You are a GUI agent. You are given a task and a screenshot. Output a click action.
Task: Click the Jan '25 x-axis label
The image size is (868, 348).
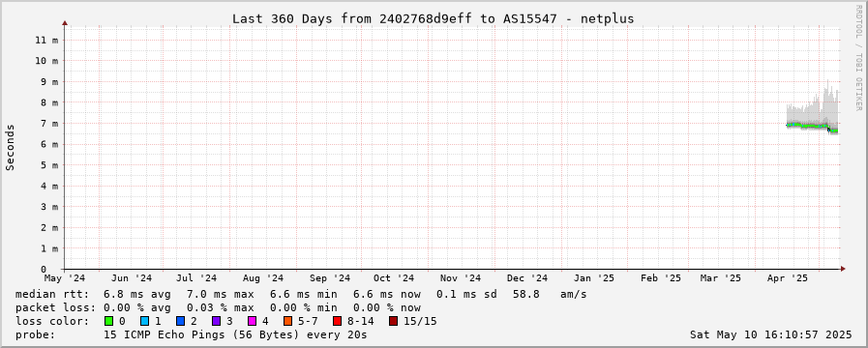pos(593,278)
